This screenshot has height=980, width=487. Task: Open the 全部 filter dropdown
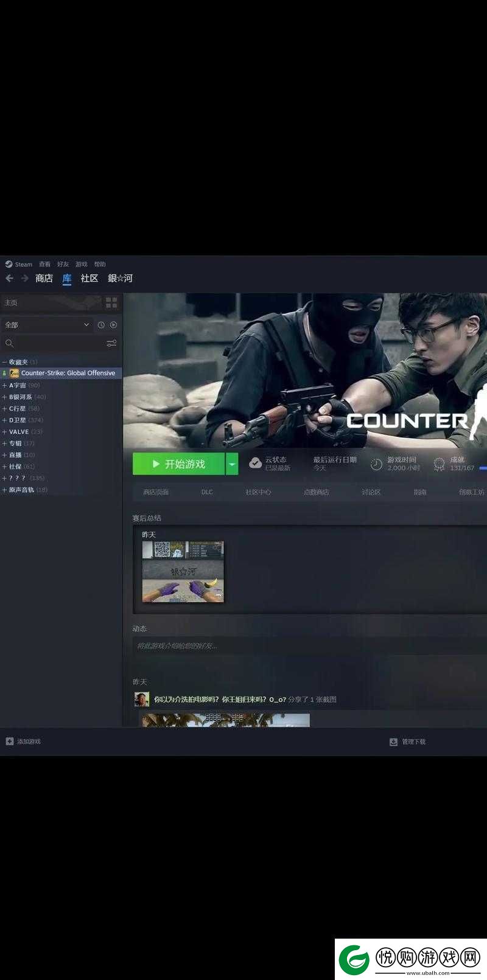pos(47,325)
